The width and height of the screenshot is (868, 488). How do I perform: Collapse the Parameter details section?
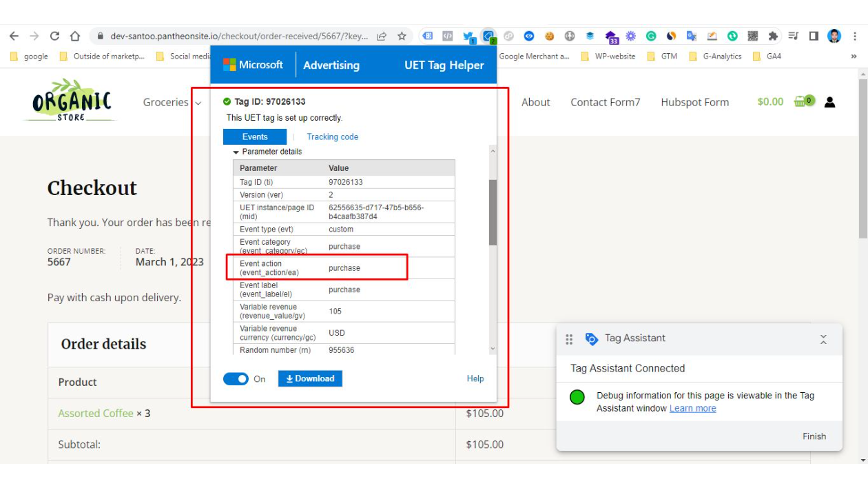point(236,152)
